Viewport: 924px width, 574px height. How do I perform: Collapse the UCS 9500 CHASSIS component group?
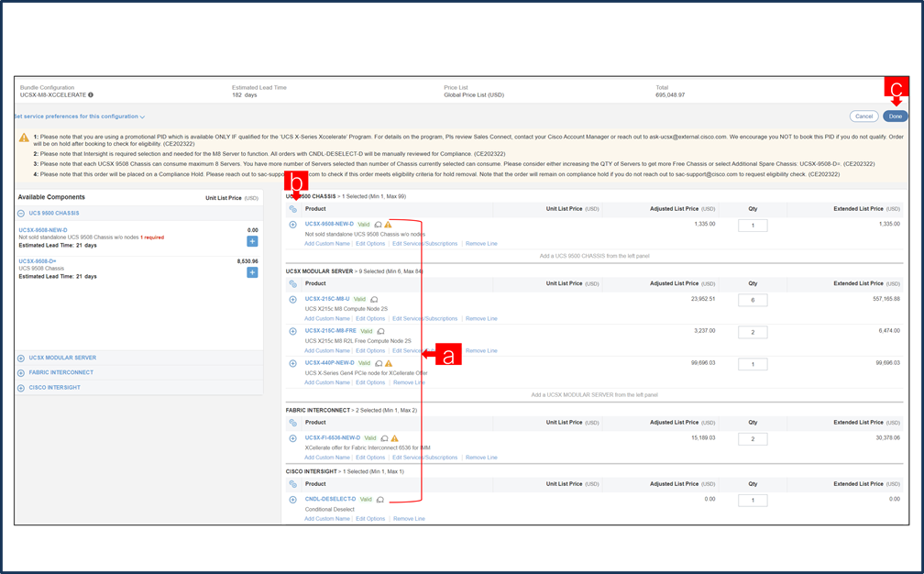pos(20,214)
